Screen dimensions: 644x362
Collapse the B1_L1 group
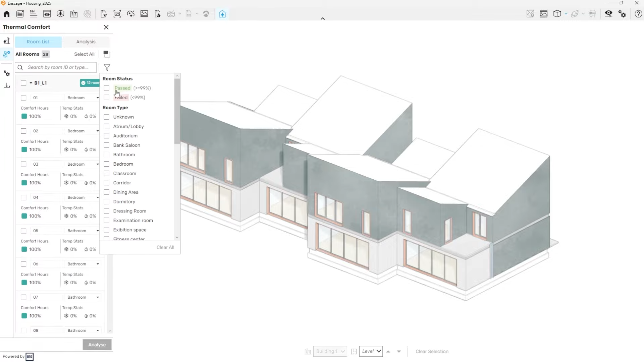pyautogui.click(x=31, y=83)
